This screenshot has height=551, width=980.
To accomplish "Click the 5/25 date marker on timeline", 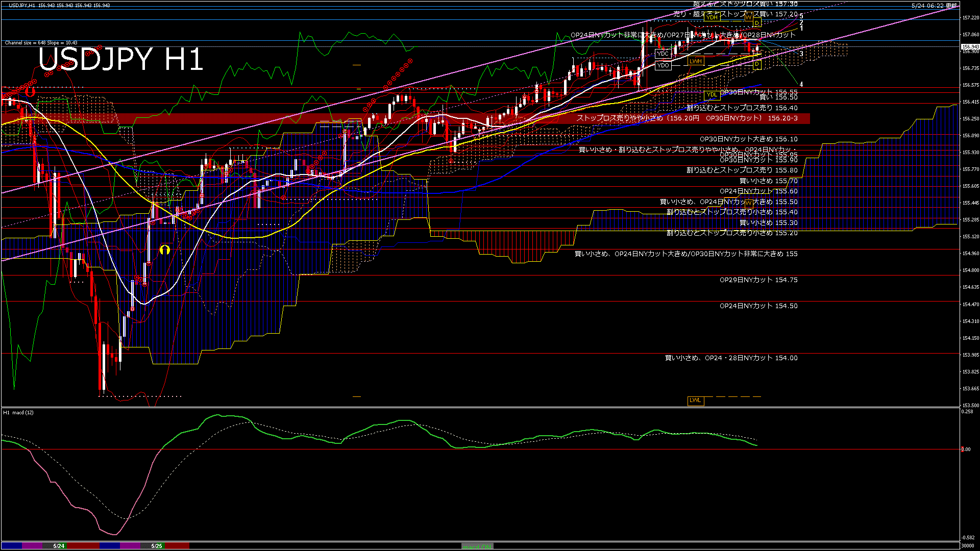I will click(x=156, y=546).
